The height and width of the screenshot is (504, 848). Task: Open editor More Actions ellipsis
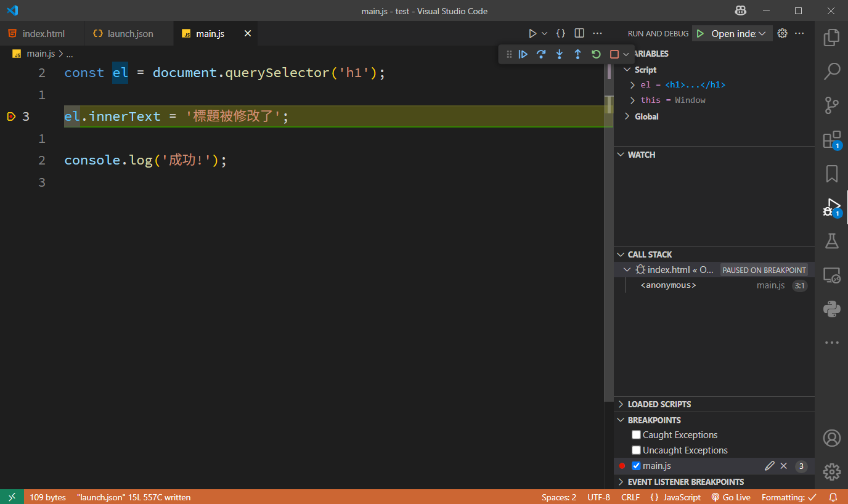(597, 33)
